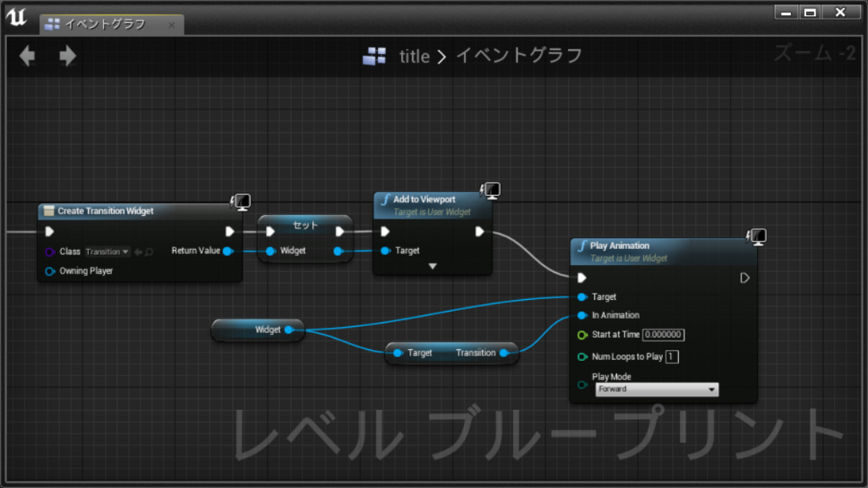Viewport: 868px width, 488px height.
Task: Click the セット node output exec pin
Action: tap(339, 231)
